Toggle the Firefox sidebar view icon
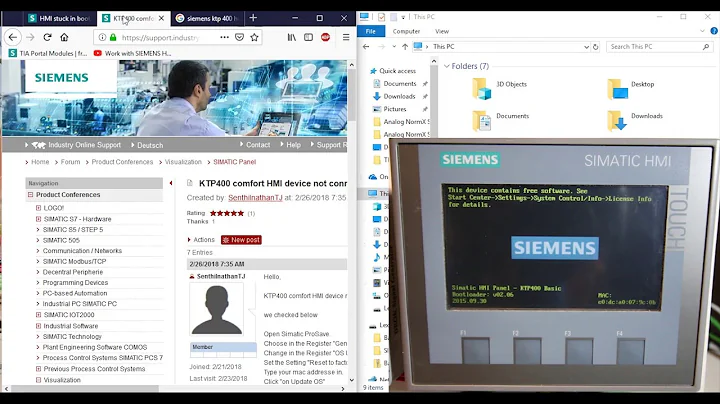The image size is (720, 404). 309,37
